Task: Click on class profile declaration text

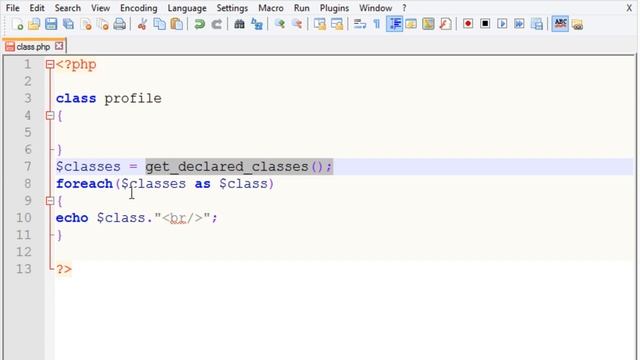Action: tap(109, 98)
